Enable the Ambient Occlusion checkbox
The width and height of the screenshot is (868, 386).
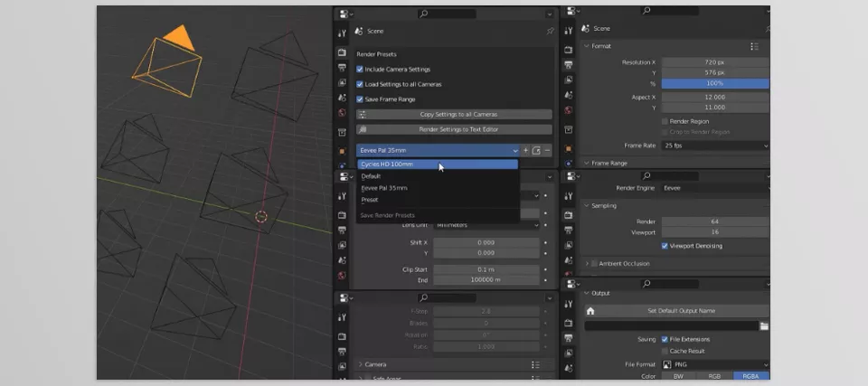click(x=595, y=264)
